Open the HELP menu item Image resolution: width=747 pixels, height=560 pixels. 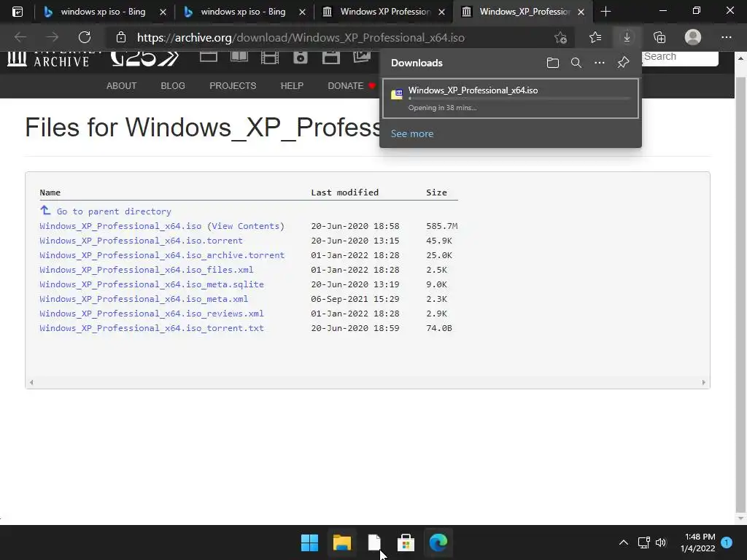(x=292, y=86)
